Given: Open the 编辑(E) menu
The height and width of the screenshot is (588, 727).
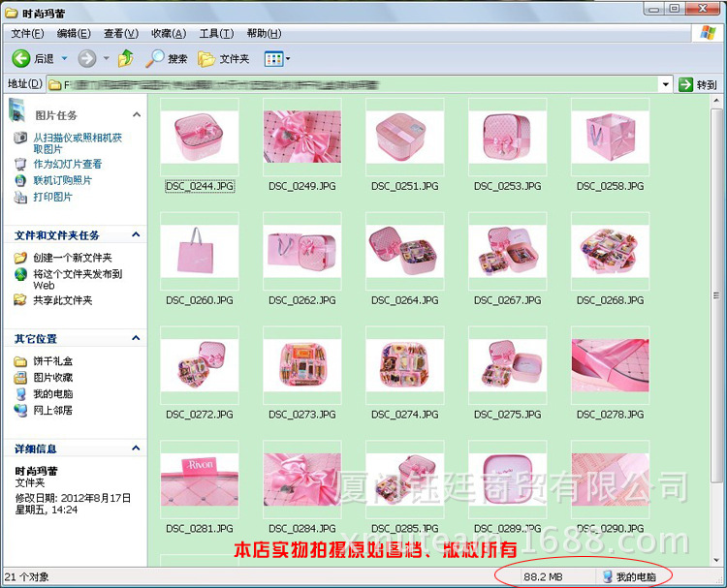Looking at the screenshot, I should tap(74, 33).
